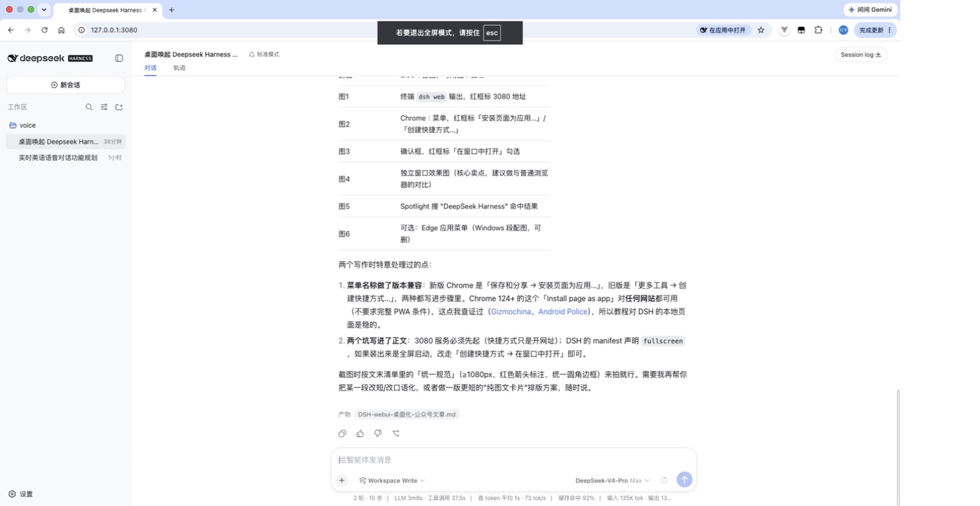Download the Session log
Image resolution: width=980 pixels, height=506 pixels.
(x=861, y=55)
